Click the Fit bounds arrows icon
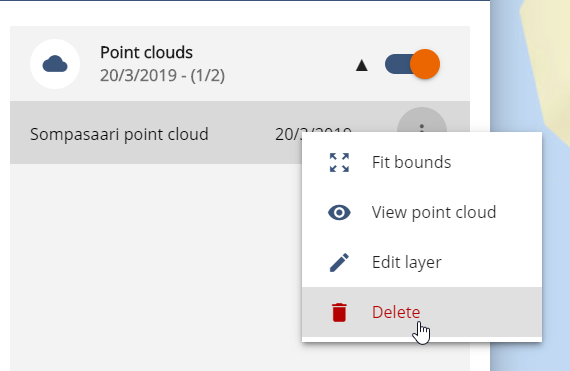 (x=339, y=162)
